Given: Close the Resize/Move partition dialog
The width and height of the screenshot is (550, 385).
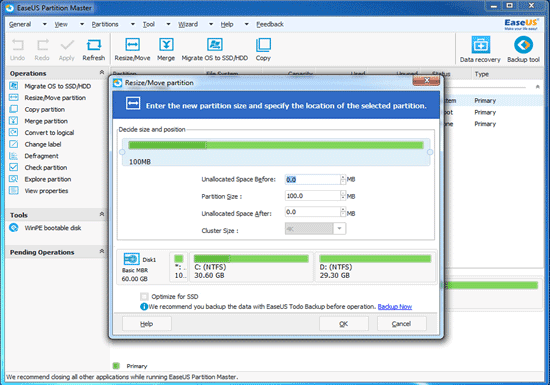Looking at the screenshot, I should tap(426, 81).
